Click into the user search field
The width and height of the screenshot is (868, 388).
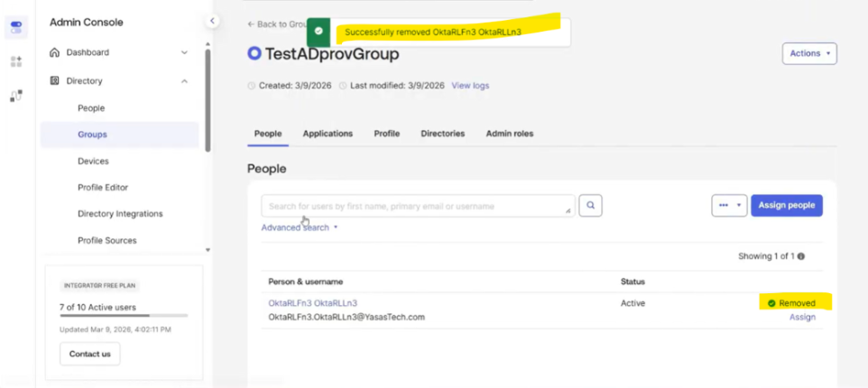(415, 206)
